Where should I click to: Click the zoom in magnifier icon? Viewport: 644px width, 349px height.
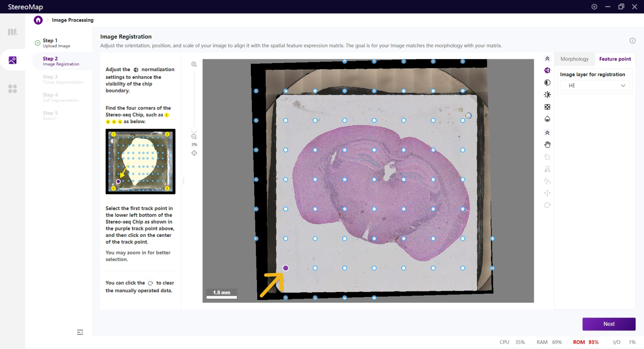click(194, 64)
